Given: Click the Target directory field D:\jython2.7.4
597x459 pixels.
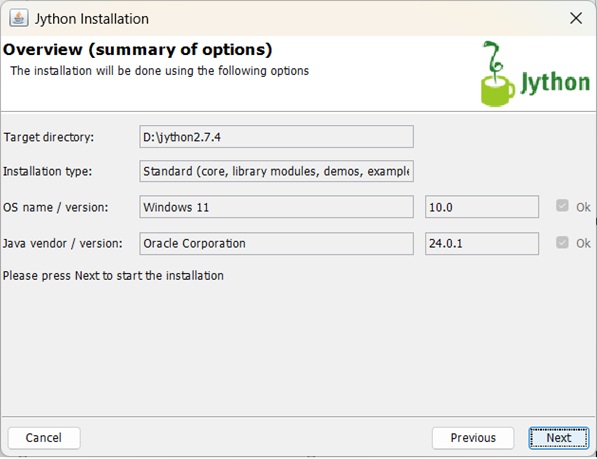Looking at the screenshot, I should point(276,137).
